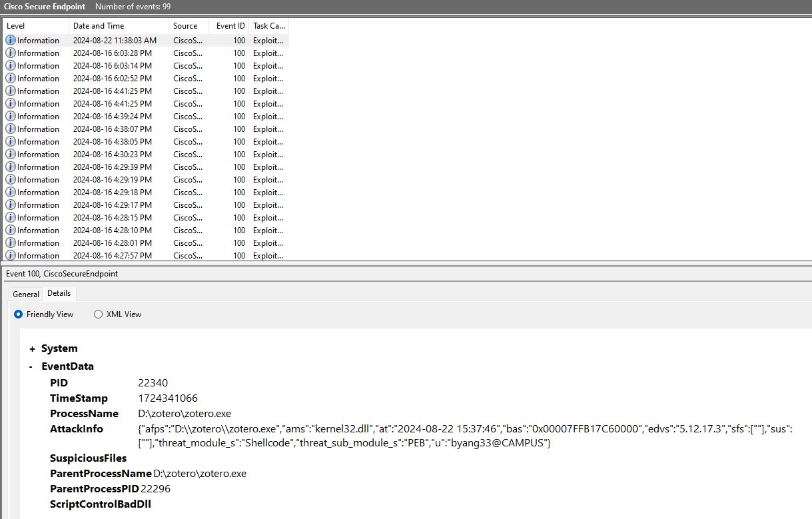Click the ScriptControlBadDll field label
The height and width of the screenshot is (519, 812).
[101, 504]
